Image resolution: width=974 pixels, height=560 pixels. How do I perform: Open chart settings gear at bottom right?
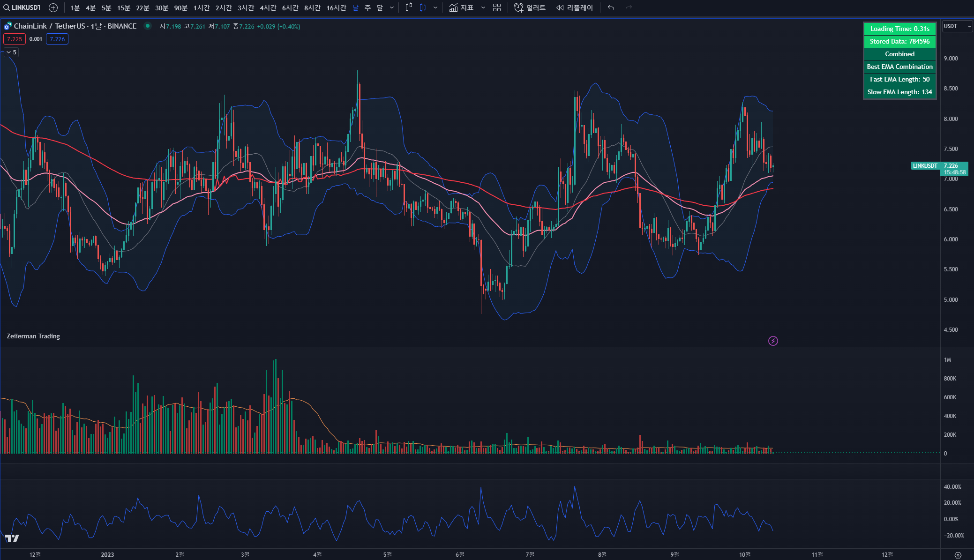[958, 555]
